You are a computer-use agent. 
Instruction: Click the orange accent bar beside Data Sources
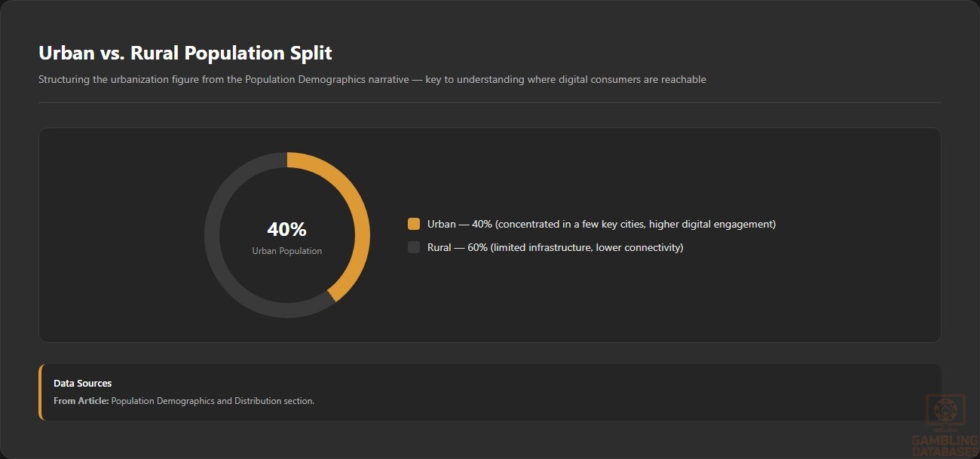coord(41,392)
